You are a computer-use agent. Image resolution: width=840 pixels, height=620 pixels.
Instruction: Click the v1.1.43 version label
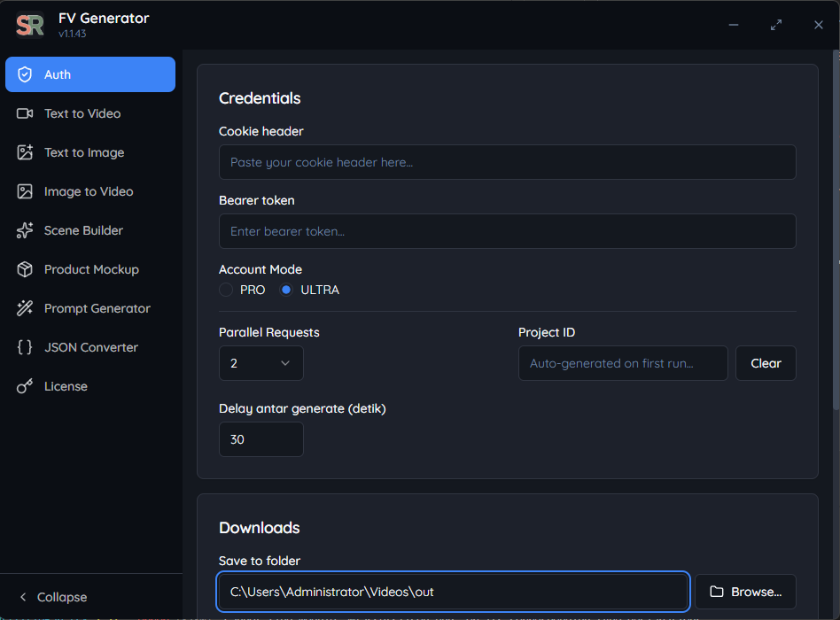click(x=73, y=34)
